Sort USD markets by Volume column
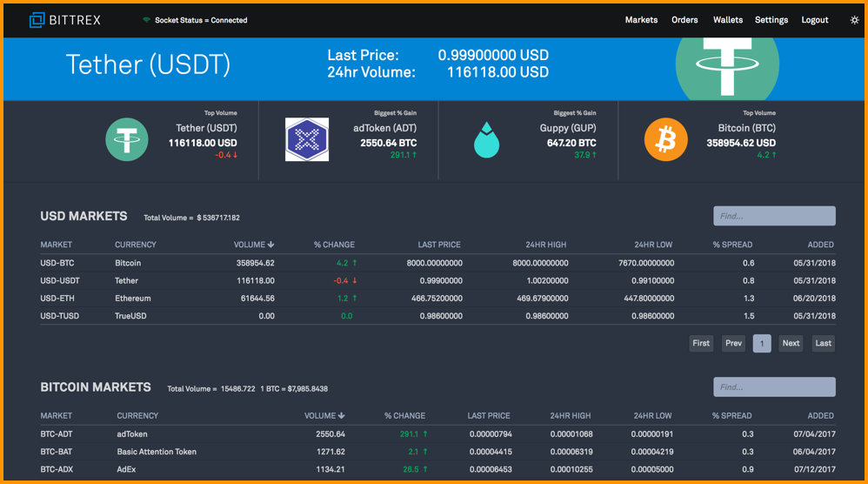868x484 pixels. point(254,245)
